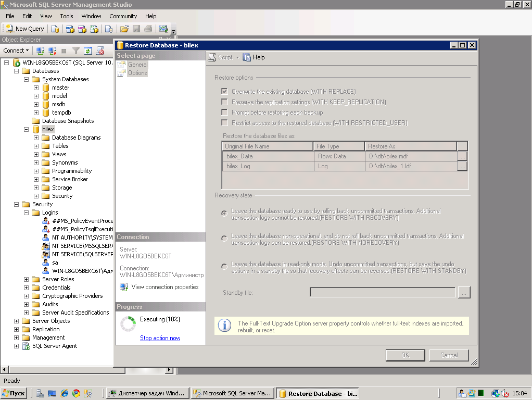Click browse button for bilex_1.ldf row
532x400 pixels.
[462, 166]
